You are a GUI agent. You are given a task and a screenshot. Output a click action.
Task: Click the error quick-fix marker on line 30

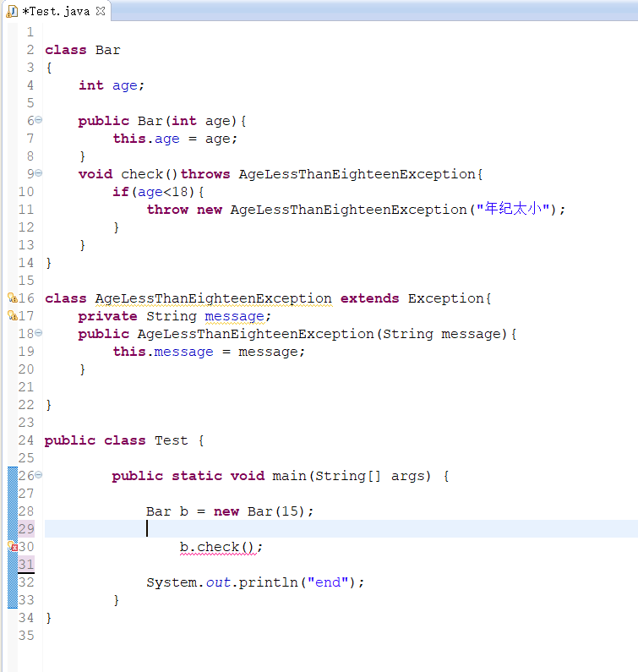coord(13,546)
